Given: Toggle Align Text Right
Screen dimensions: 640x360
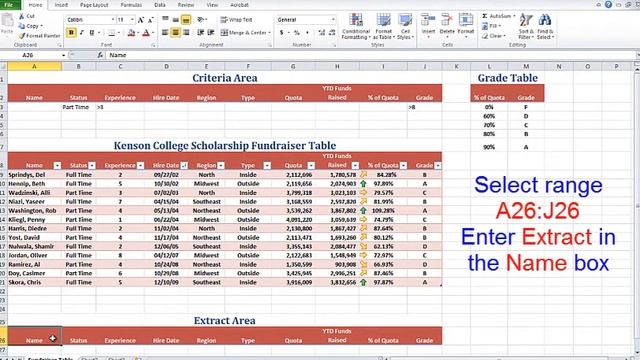Looking at the screenshot, I should point(186,32).
